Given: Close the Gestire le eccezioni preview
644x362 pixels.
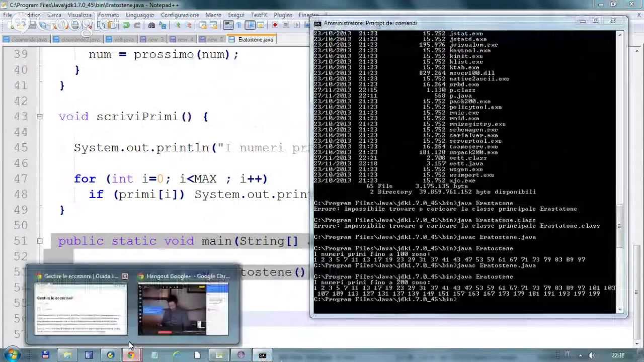Looking at the screenshot, I should 125,276.
